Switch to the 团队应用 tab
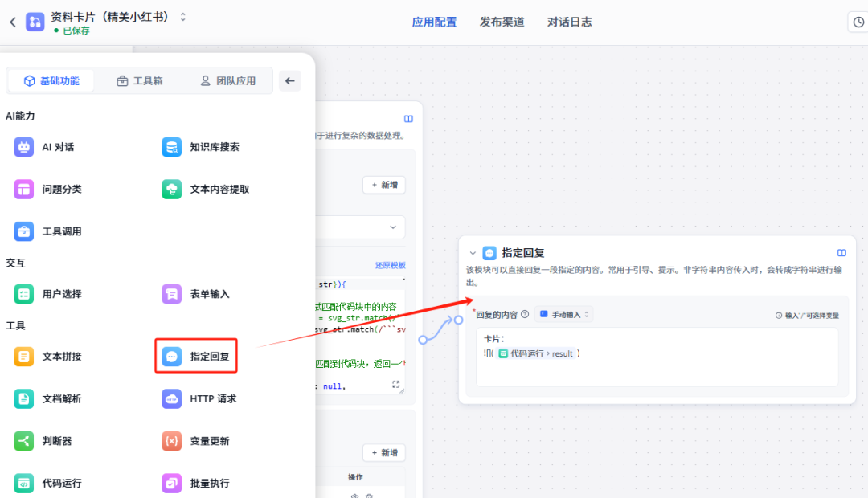 tap(227, 81)
